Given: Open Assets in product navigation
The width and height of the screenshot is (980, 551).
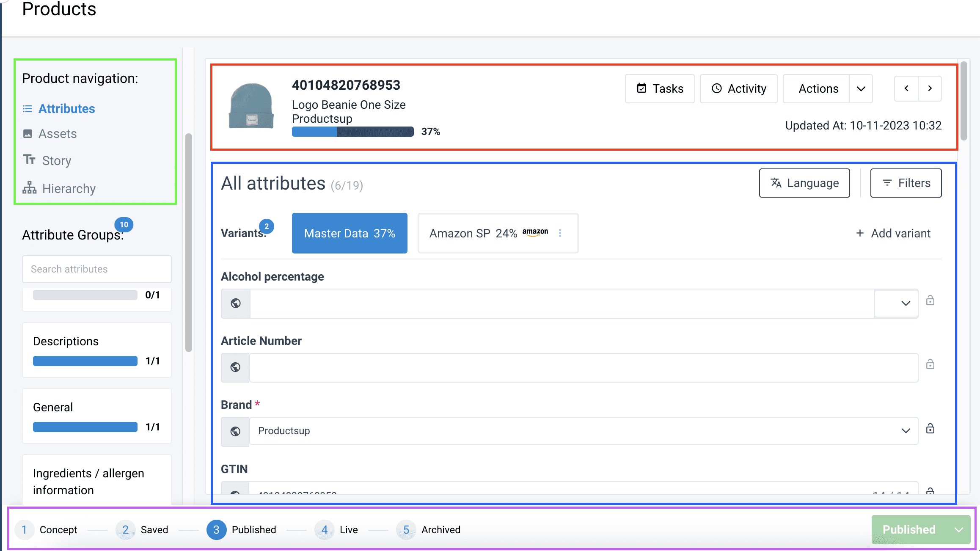Looking at the screenshot, I should (x=58, y=134).
